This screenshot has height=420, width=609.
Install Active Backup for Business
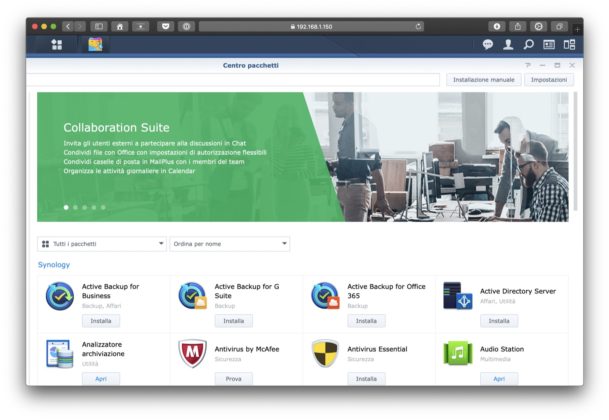pyautogui.click(x=101, y=321)
